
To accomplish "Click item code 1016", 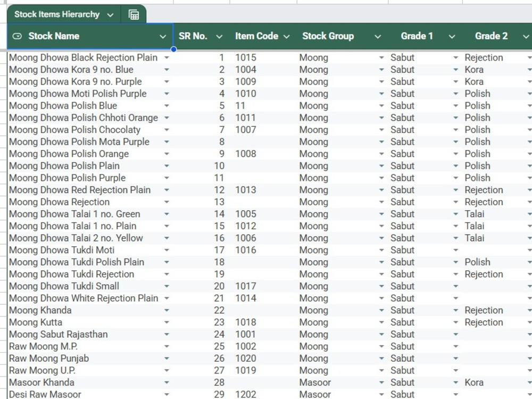I will click(x=246, y=250).
